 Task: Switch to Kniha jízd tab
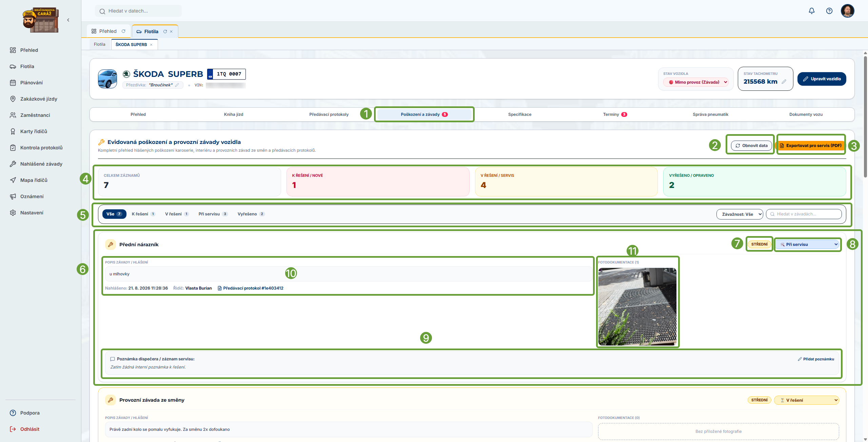click(x=233, y=114)
